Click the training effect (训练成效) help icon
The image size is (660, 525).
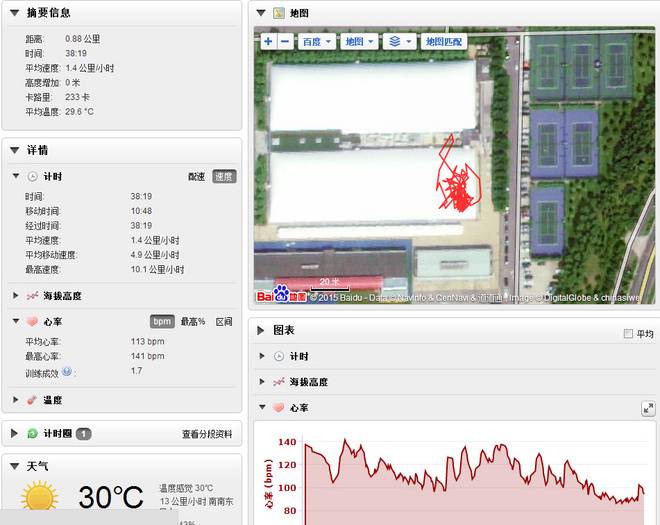click(67, 371)
